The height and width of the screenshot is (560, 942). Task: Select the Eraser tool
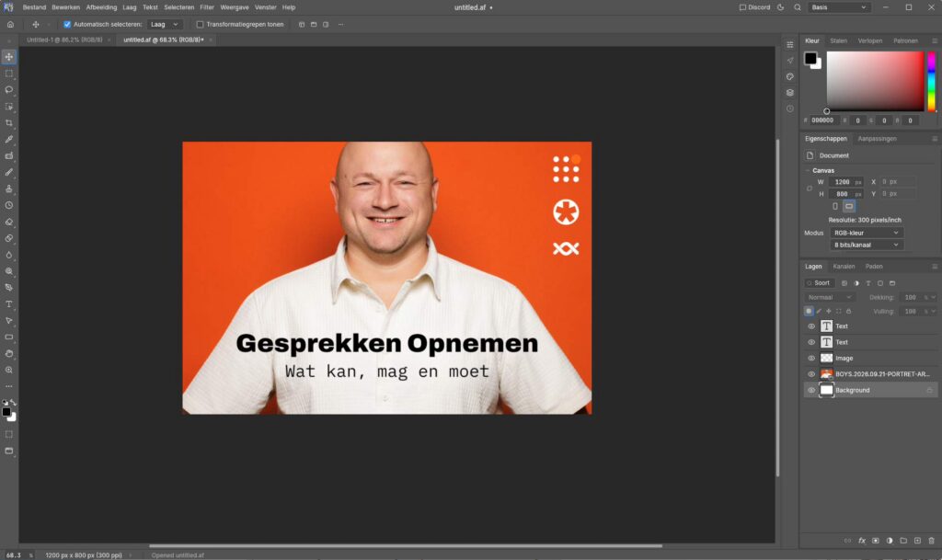coord(9,223)
